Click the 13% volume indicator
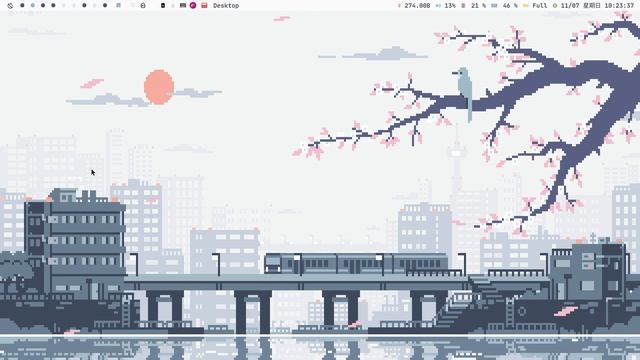Screen dimensions: 640x360 pyautogui.click(x=445, y=6)
